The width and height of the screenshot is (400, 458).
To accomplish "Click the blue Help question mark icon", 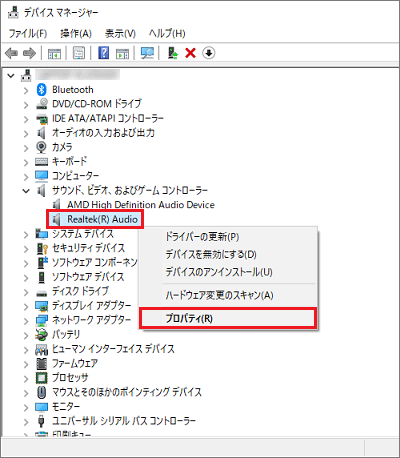I will (104, 53).
